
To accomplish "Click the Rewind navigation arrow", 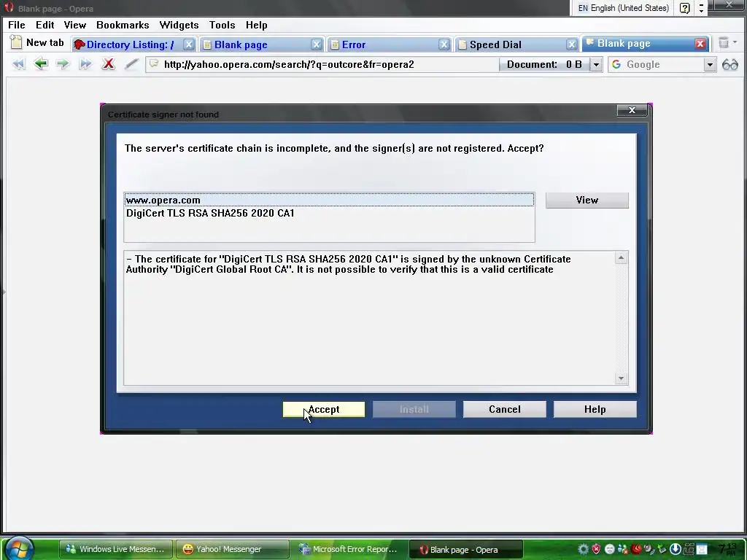I will tap(18, 64).
